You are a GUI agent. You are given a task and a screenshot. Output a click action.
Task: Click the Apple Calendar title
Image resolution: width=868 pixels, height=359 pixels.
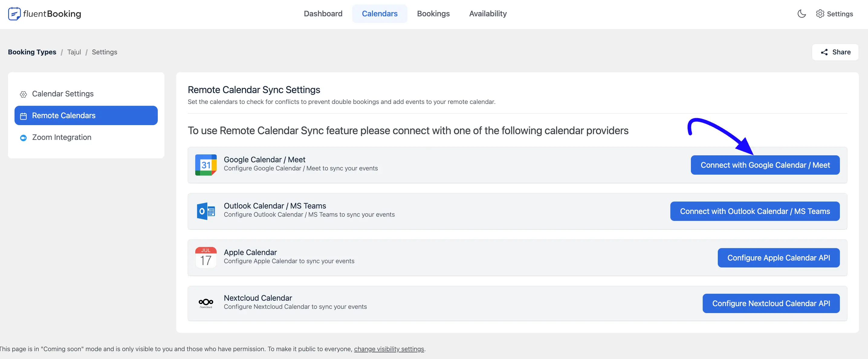click(x=250, y=252)
